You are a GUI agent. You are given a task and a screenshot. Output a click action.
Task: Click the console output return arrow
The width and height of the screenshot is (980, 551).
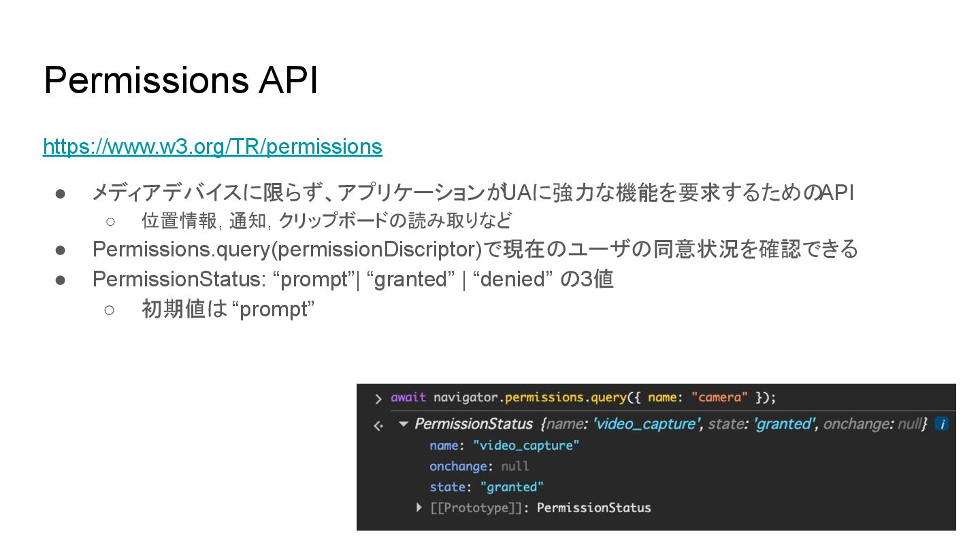pyautogui.click(x=378, y=425)
